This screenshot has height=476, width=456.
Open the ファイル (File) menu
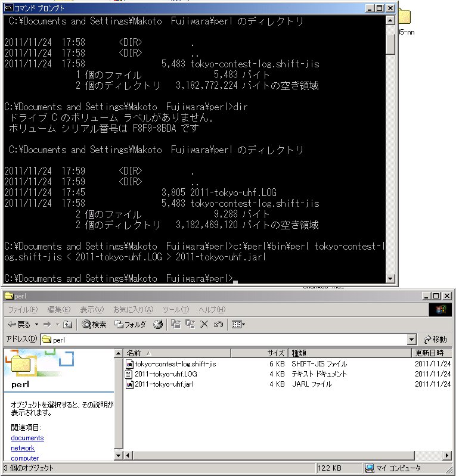[22, 310]
